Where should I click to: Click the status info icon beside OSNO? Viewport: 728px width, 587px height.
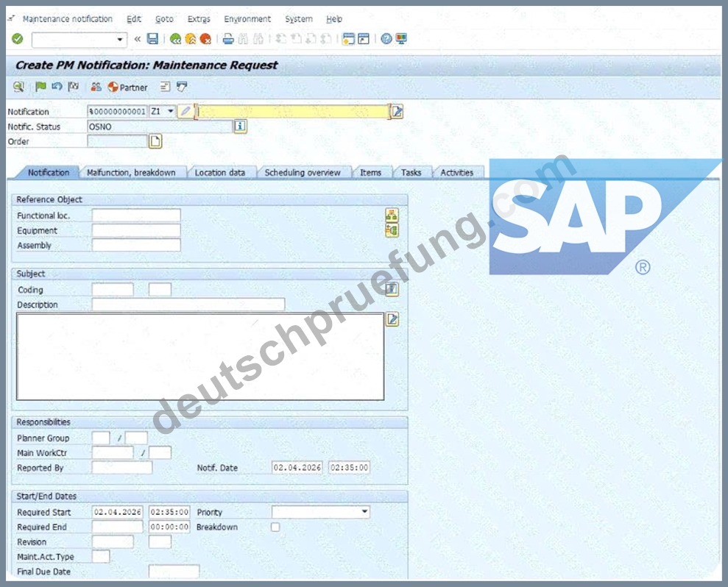point(240,127)
